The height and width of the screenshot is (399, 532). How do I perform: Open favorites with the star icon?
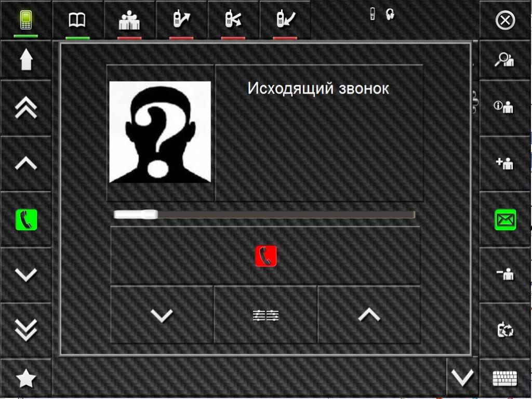point(26,378)
